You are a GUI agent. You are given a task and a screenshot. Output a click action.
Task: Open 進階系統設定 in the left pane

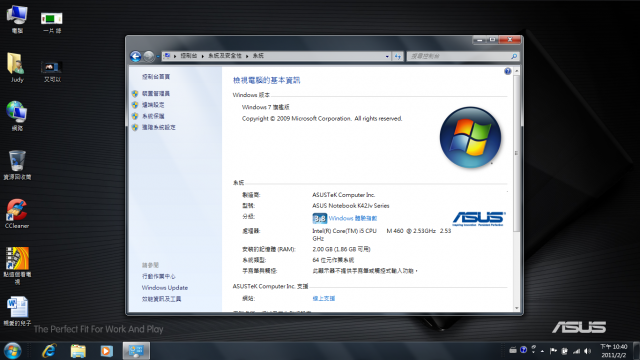click(x=159, y=127)
